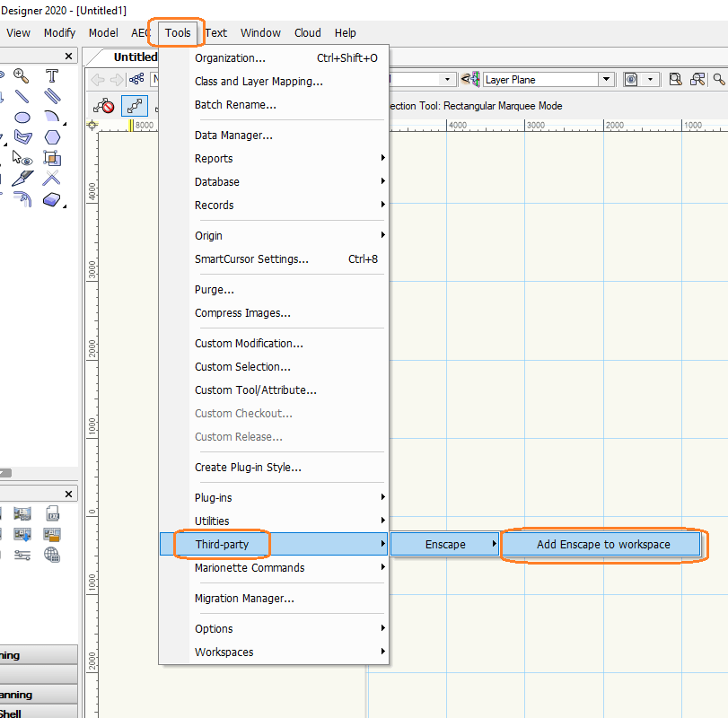Image resolution: width=728 pixels, height=718 pixels.
Task: Open the Enscape settings sliders icon
Action: point(23,556)
